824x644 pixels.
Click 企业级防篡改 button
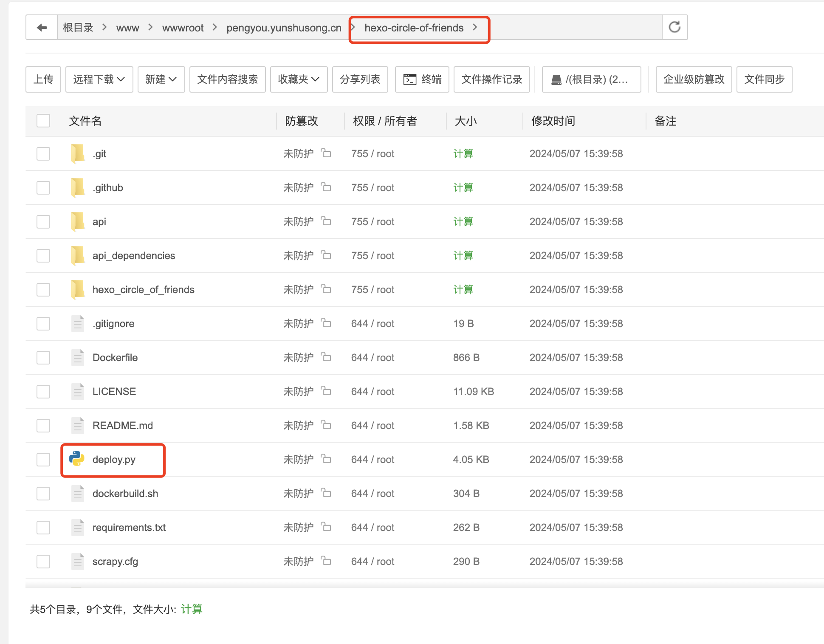(694, 79)
